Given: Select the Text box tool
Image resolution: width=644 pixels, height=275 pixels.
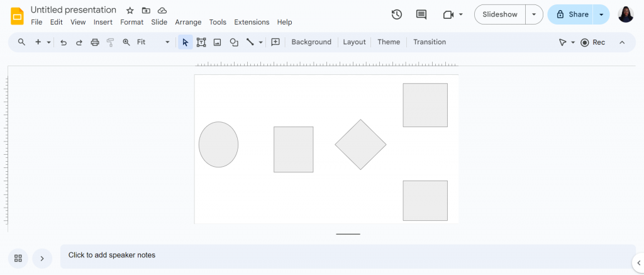Looking at the screenshot, I should (x=201, y=42).
